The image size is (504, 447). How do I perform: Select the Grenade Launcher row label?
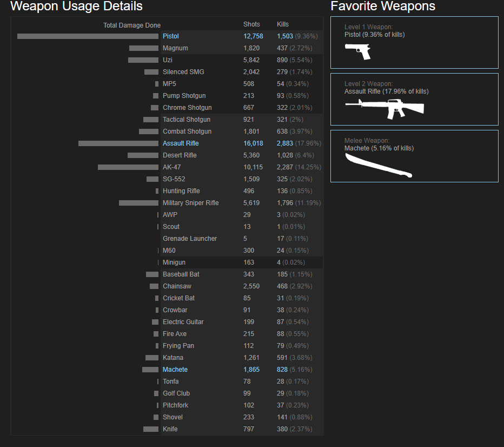click(x=190, y=238)
